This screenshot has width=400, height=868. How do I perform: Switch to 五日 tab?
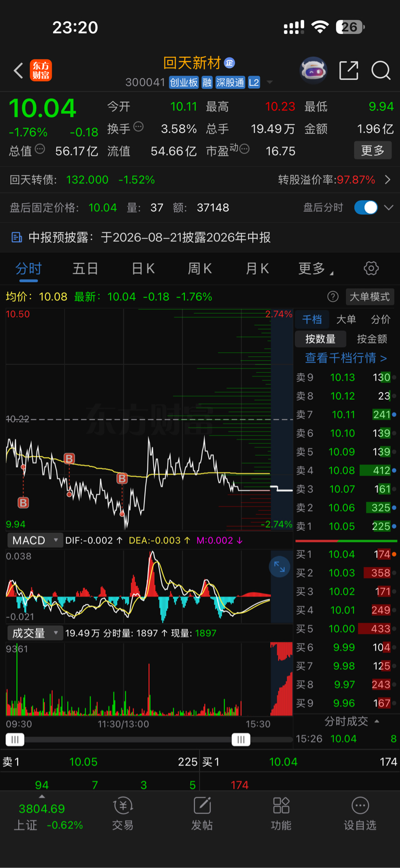click(x=85, y=268)
